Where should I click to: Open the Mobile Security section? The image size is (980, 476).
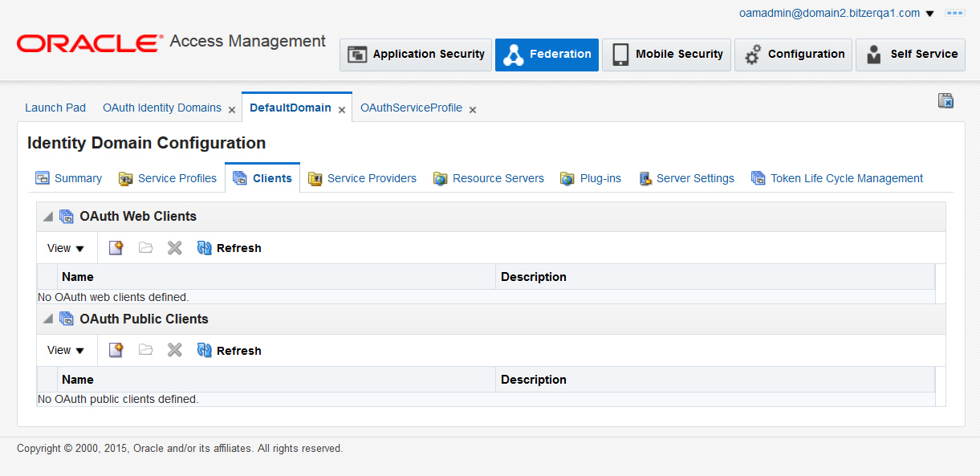[x=666, y=55]
